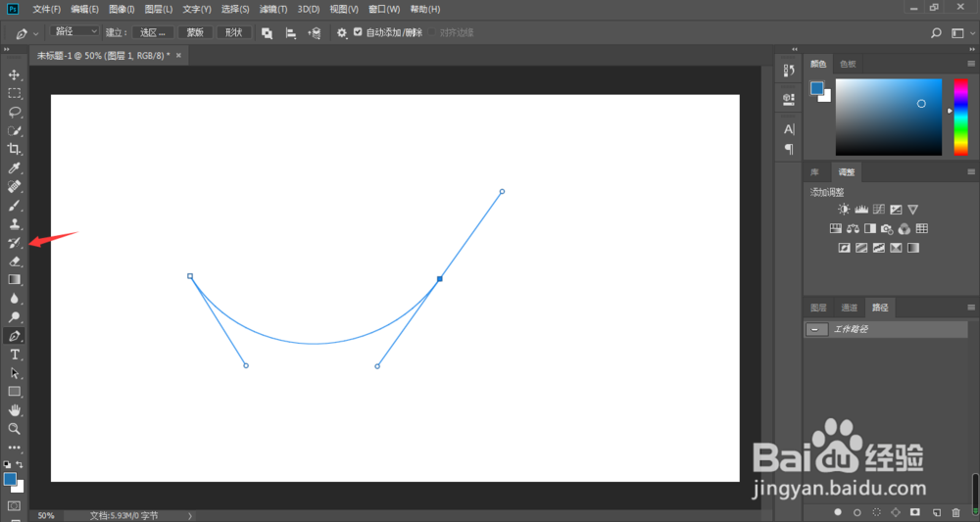Add Curves adjustment
This screenshot has height=522, width=980.
(x=879, y=210)
